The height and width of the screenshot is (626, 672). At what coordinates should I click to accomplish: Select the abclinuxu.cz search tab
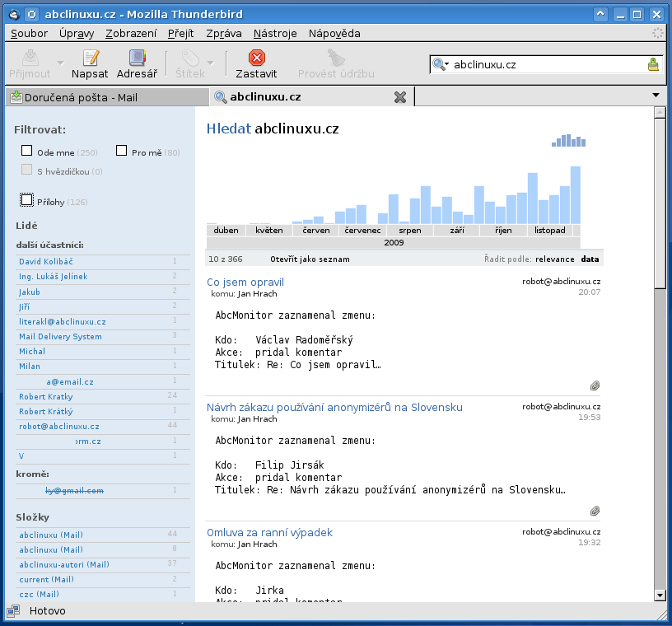click(311, 97)
